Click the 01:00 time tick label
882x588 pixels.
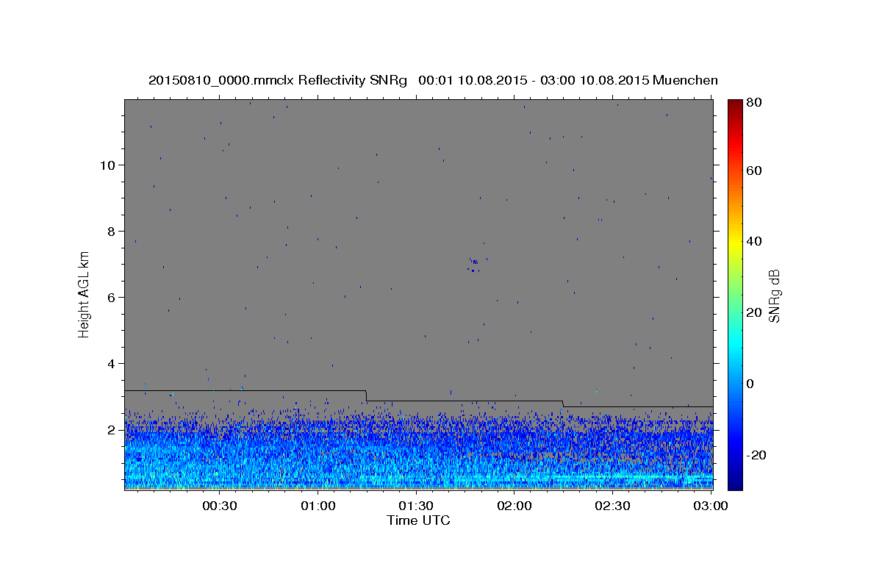pos(318,506)
